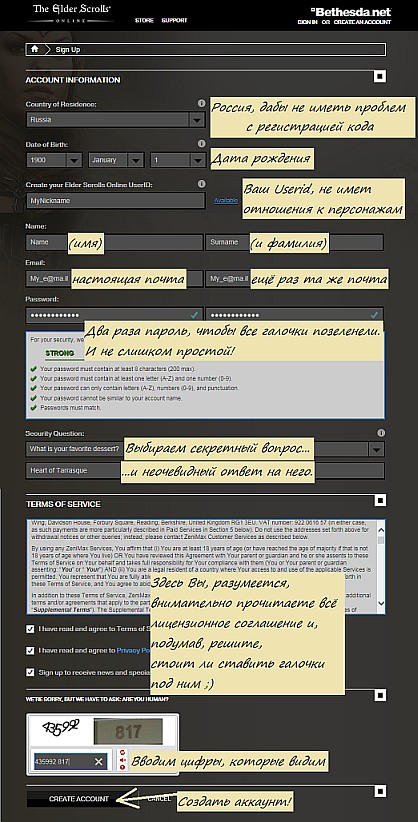Click the info icon for Security Question
This screenshot has height=822, width=418.
381,433
